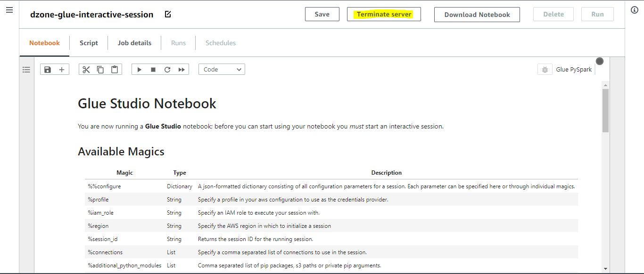The width and height of the screenshot is (644, 274).
Task: Copy the selected cell
Action: click(x=100, y=70)
